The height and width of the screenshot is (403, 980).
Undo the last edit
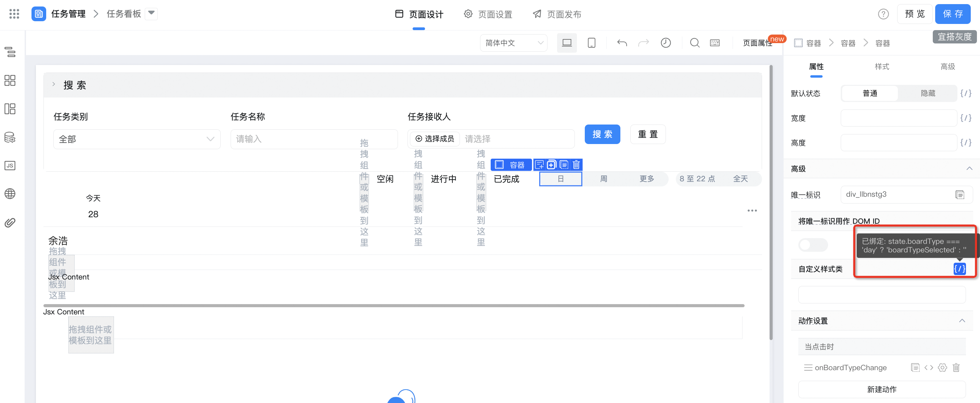coord(622,43)
